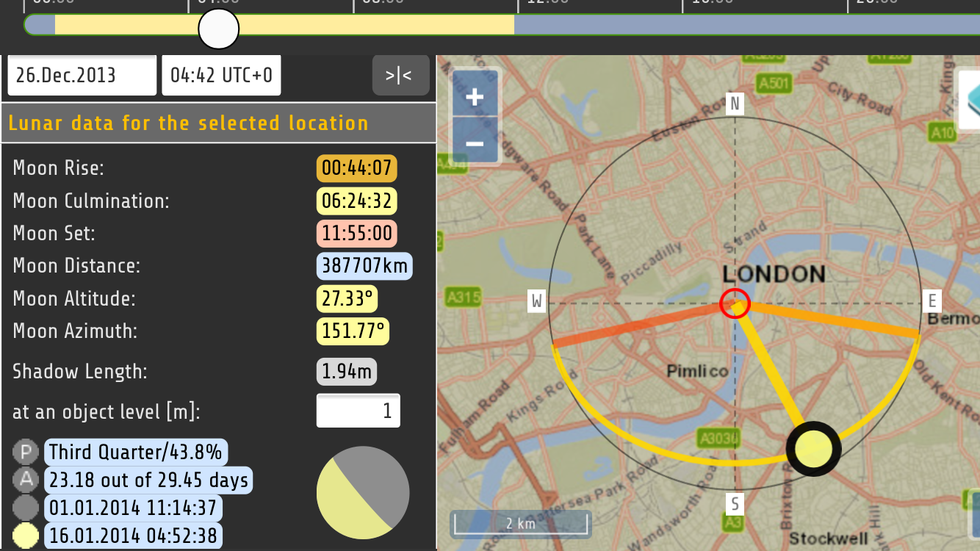Click the full moon icon
This screenshot has width=980, height=551.
(26, 536)
